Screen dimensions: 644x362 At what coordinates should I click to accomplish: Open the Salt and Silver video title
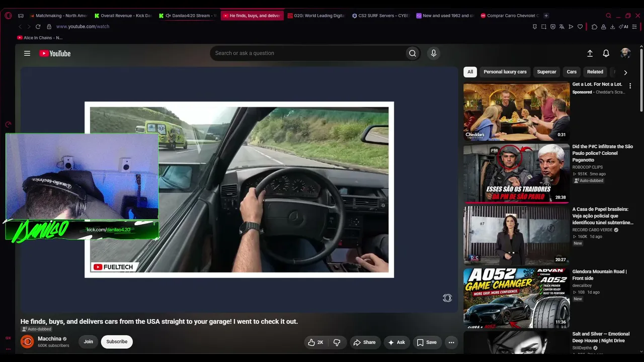point(601,337)
